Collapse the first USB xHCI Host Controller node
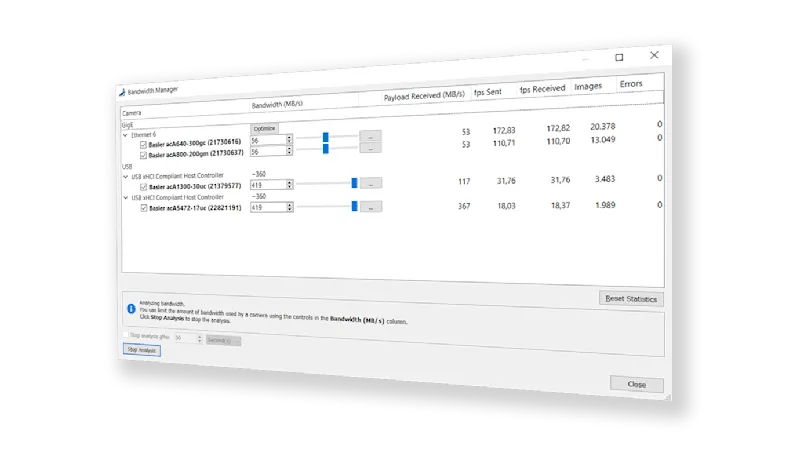The height and width of the screenshot is (450, 800). pos(125,176)
